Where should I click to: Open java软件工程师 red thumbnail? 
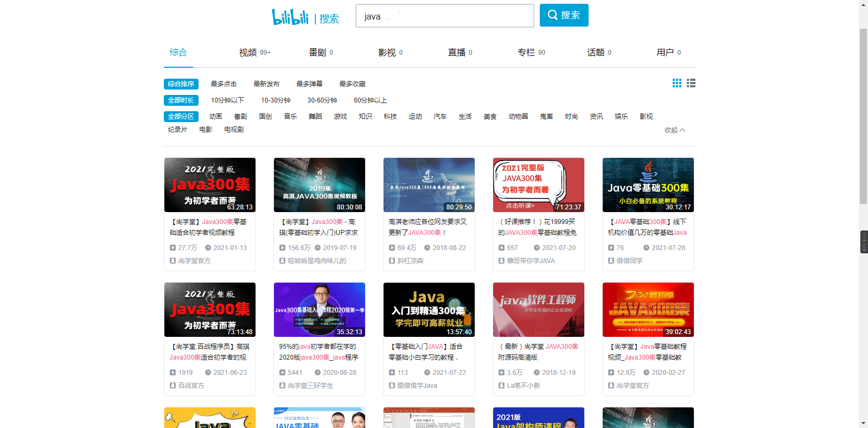click(x=539, y=310)
